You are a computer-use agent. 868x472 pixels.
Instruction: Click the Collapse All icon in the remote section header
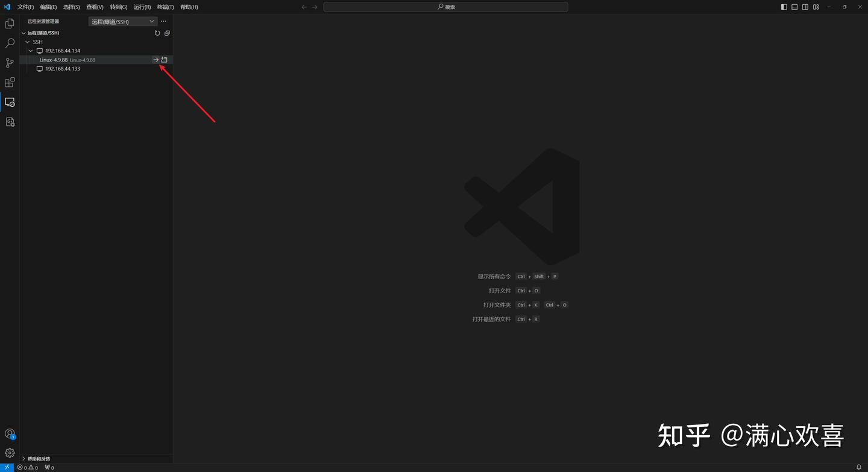167,33
